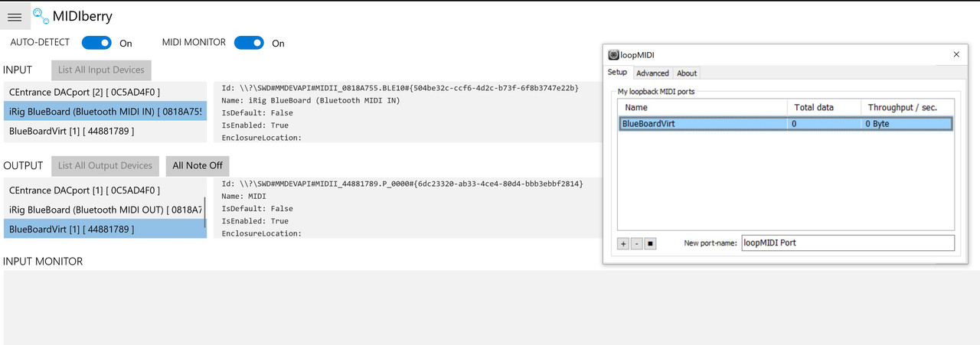Viewport: 980px width, 345px height.
Task: Open the MIDIberry hamburger menu
Action: 14,17
